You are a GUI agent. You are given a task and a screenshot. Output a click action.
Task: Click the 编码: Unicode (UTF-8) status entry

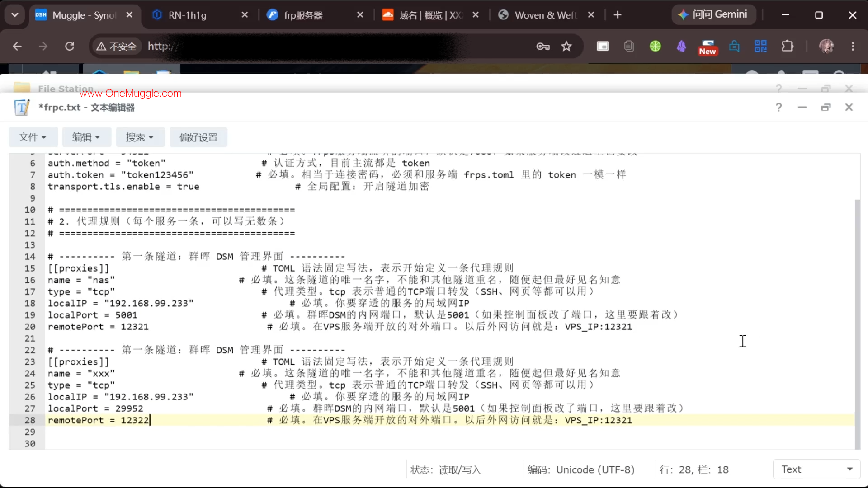tap(581, 469)
